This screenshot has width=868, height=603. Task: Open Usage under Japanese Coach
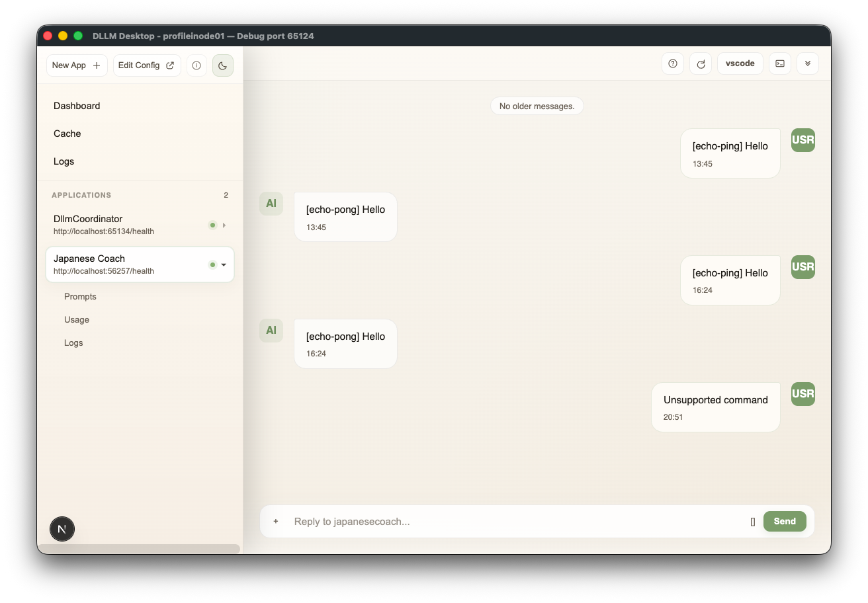[x=77, y=320]
